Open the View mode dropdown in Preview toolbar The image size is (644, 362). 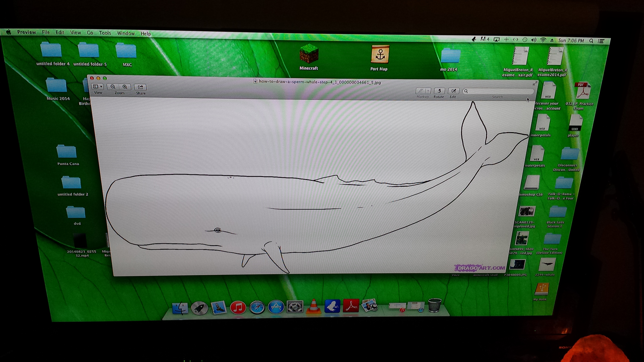coord(98,86)
